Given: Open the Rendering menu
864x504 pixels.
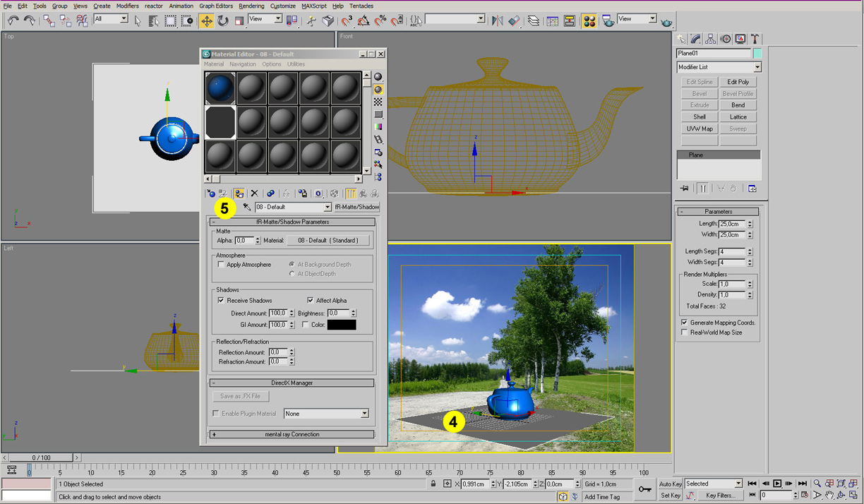Looking at the screenshot, I should (251, 6).
